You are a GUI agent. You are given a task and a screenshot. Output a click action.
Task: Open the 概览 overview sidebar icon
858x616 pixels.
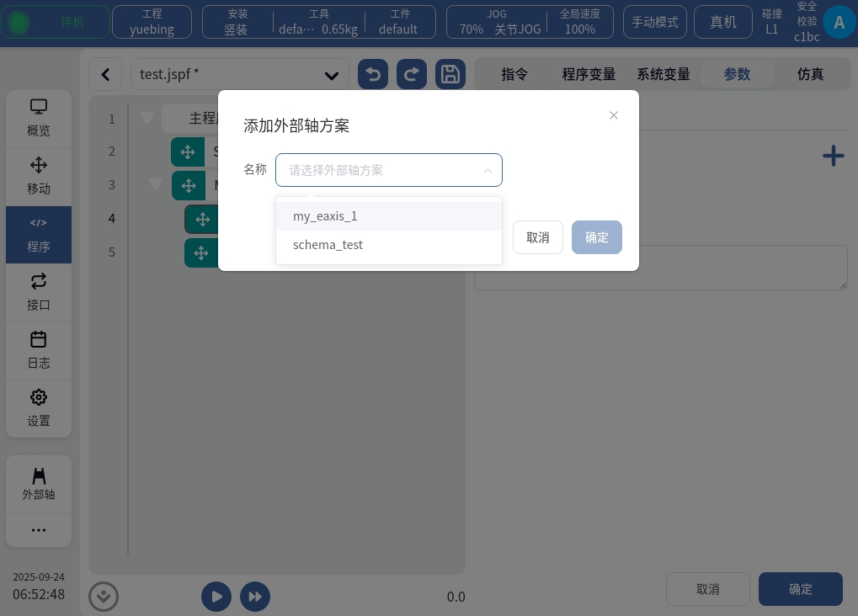point(39,118)
